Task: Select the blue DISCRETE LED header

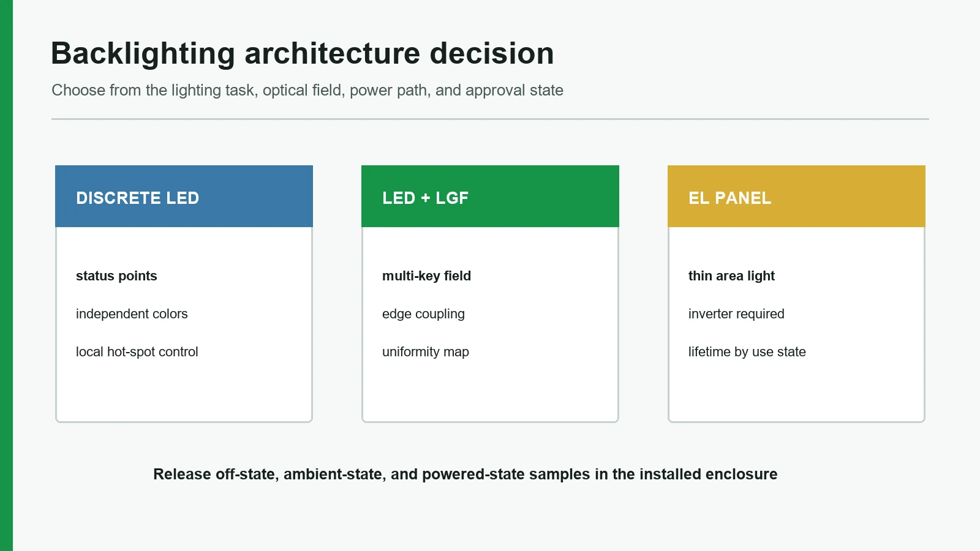Action: coord(184,196)
